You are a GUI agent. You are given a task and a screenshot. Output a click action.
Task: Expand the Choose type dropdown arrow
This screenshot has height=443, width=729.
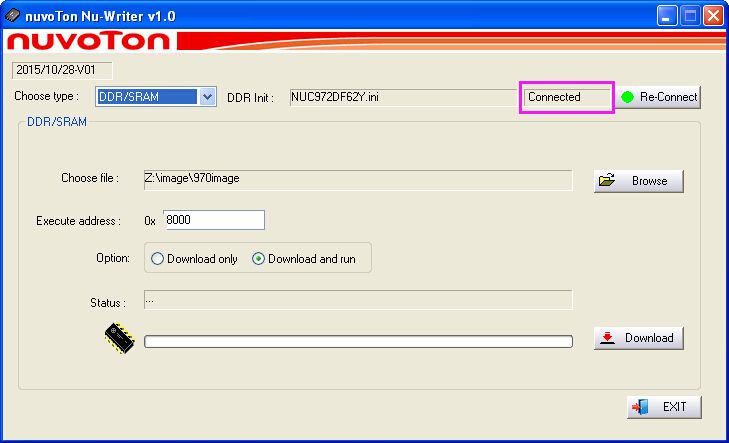coord(208,97)
